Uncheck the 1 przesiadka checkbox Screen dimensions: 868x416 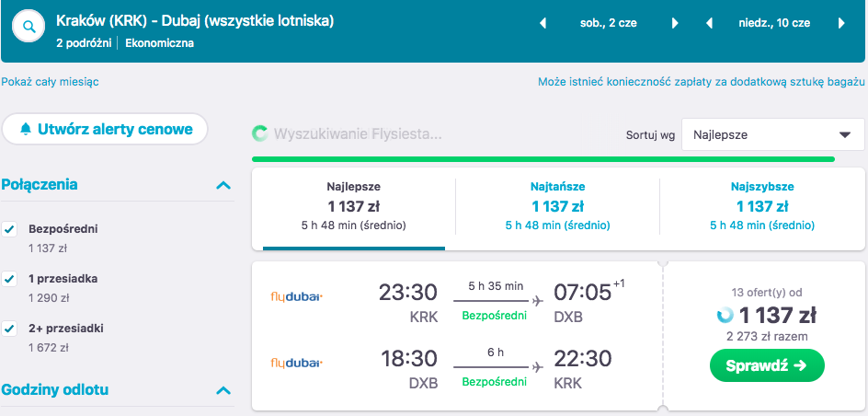coord(9,279)
